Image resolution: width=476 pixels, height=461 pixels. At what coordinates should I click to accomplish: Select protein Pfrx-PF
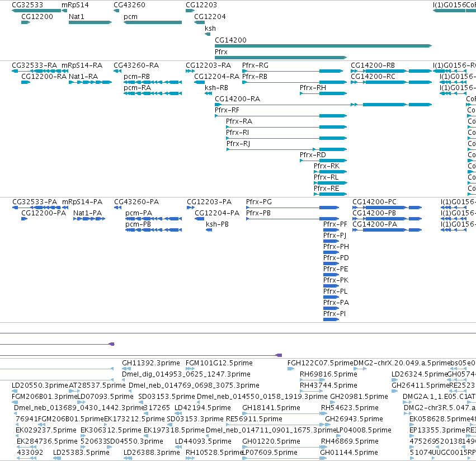pyautogui.click(x=331, y=230)
